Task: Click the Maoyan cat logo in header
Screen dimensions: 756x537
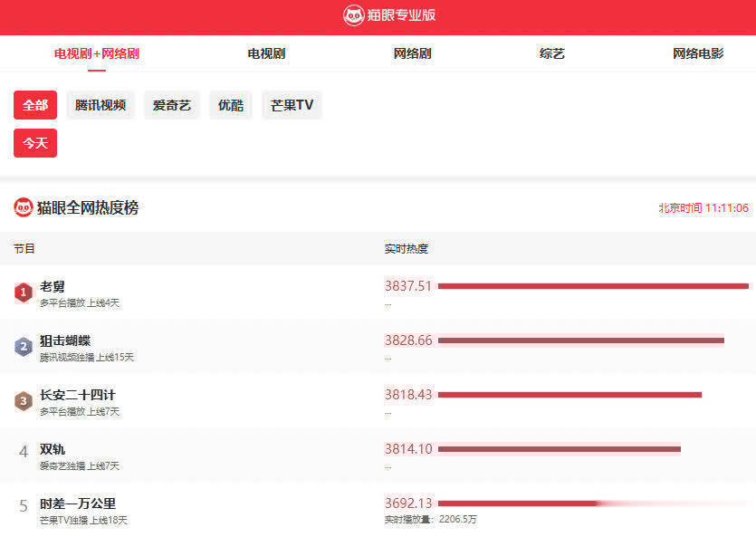Action: (x=354, y=15)
